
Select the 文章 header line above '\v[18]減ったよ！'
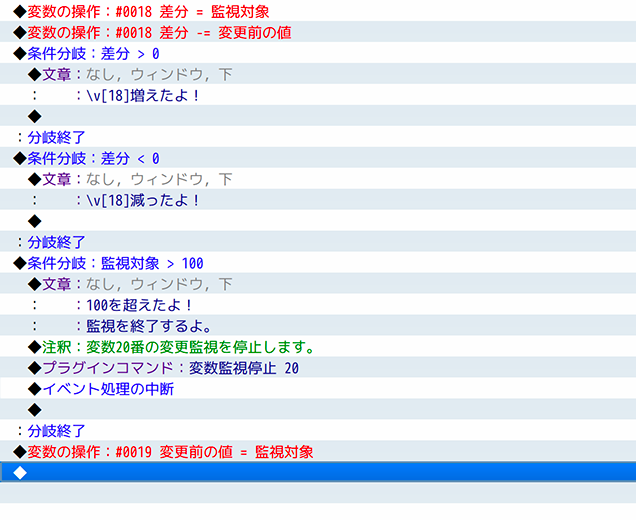pos(130,179)
